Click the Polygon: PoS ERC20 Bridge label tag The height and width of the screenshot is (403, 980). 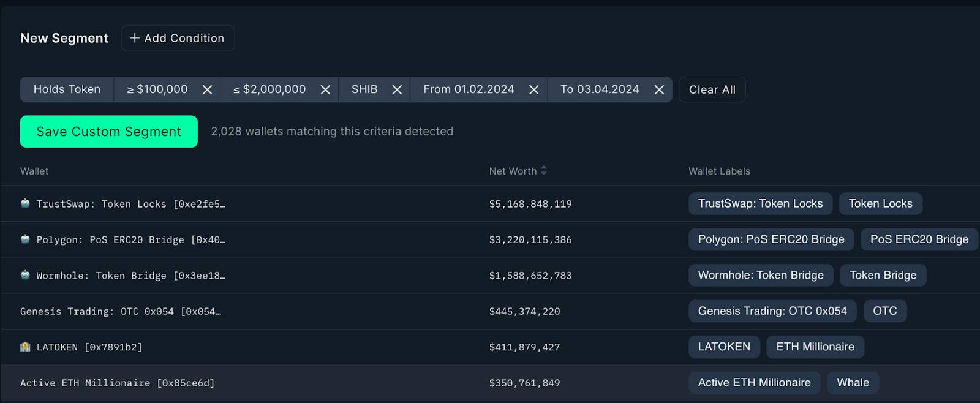[771, 239]
